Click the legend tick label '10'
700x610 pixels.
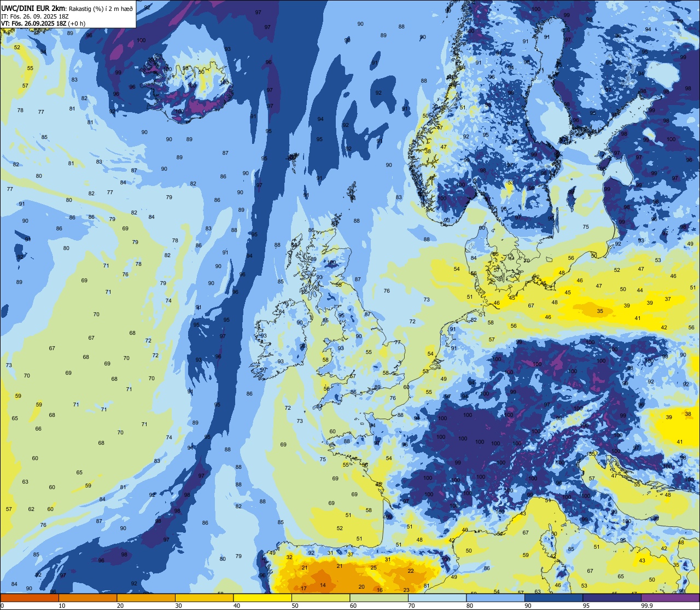point(62,606)
